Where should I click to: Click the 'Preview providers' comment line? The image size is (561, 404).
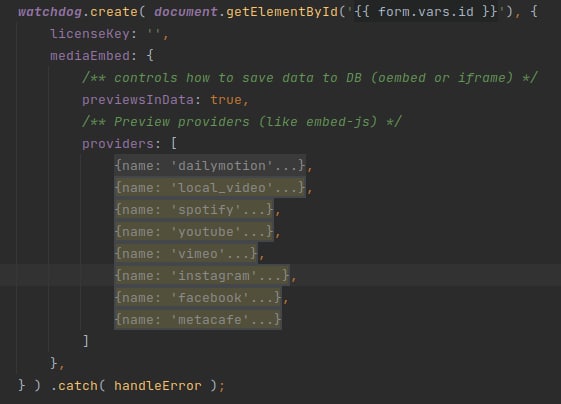click(242, 122)
